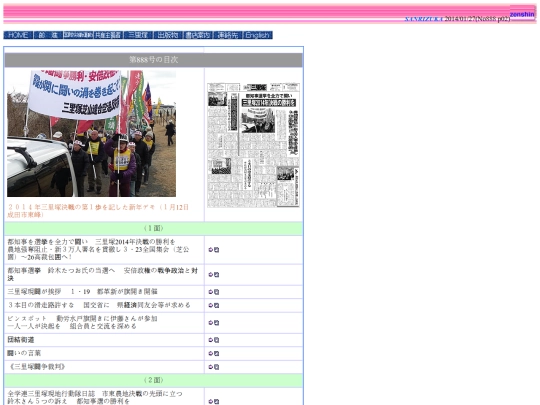The height and width of the screenshot is (405, 540).
Task: Select the 3本目の滑走路許すな article title
Action: point(99,305)
